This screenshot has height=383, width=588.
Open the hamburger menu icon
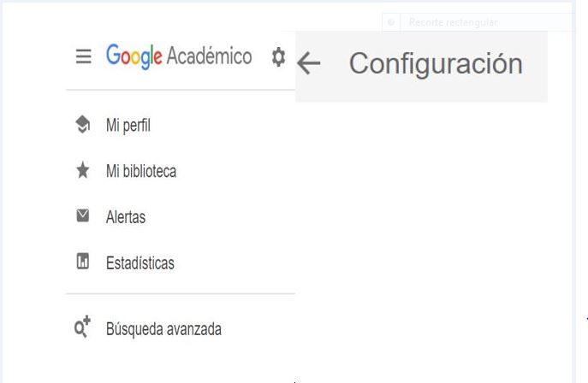(83, 56)
